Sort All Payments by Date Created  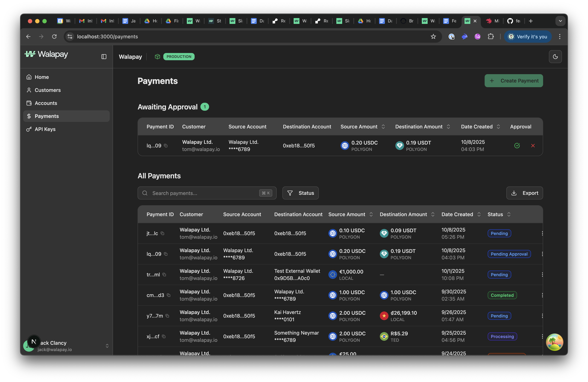[479, 214]
